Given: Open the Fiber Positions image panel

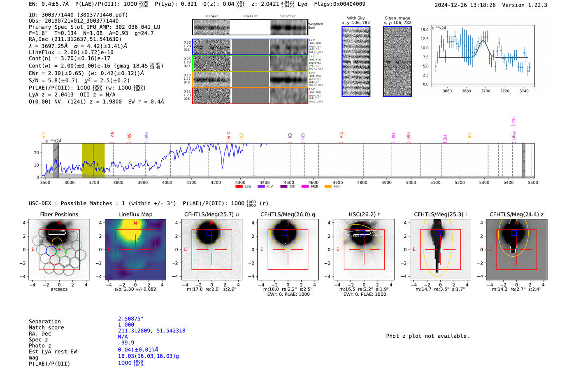Looking at the screenshot, I should tap(59, 249).
